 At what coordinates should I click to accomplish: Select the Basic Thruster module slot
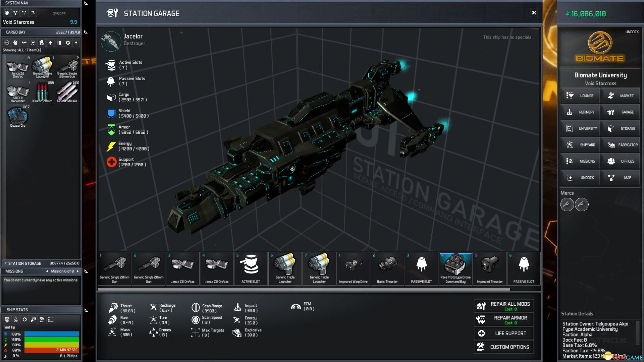pos(387,268)
